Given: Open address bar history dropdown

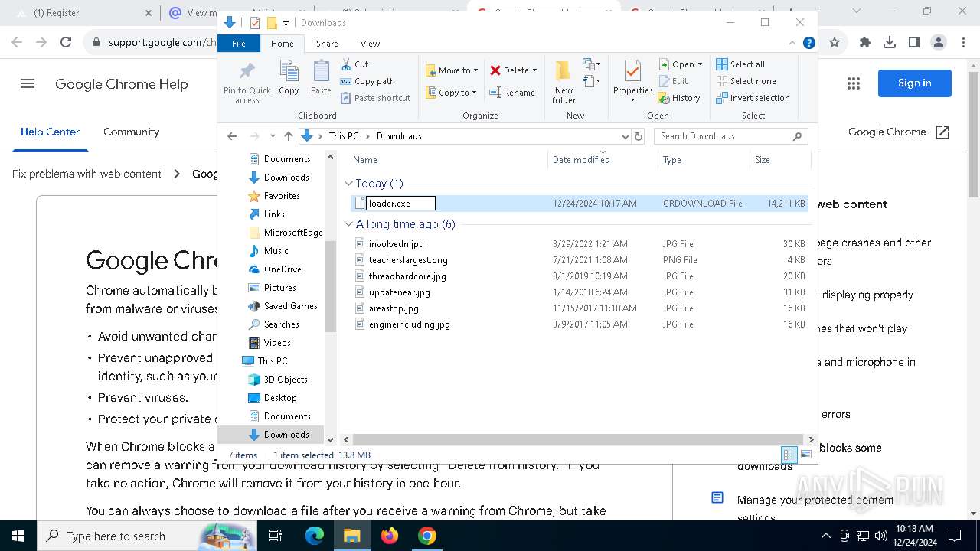Looking at the screenshot, I should pyautogui.click(x=625, y=136).
